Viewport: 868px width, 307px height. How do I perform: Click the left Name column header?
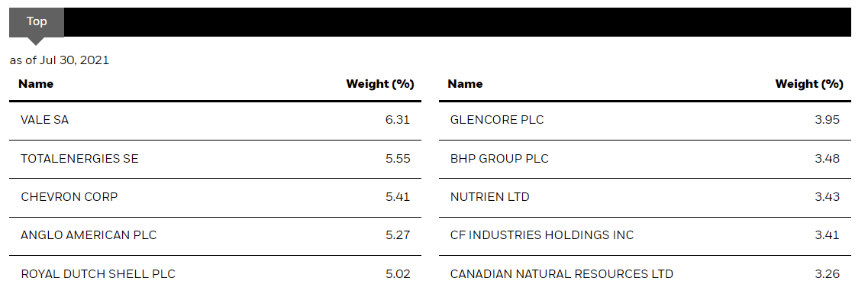[x=36, y=84]
